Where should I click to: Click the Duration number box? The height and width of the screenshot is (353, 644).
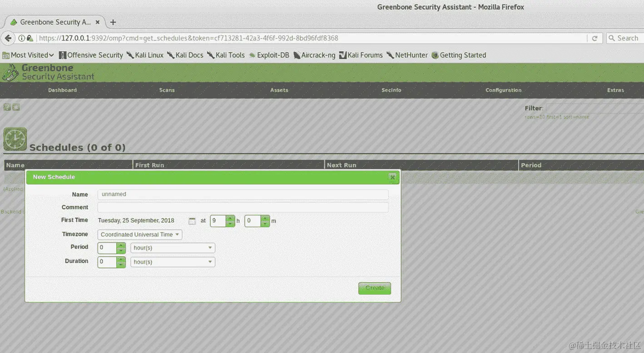(107, 262)
